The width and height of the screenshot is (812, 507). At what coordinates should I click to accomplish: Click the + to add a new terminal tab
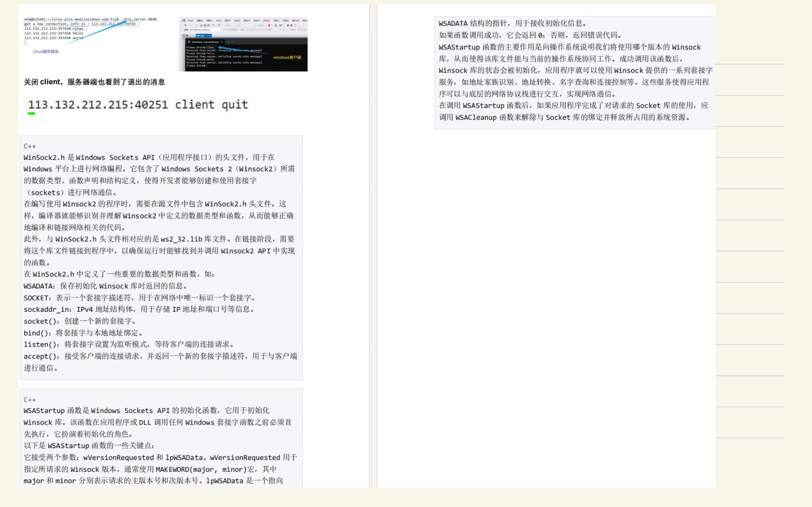229,42
